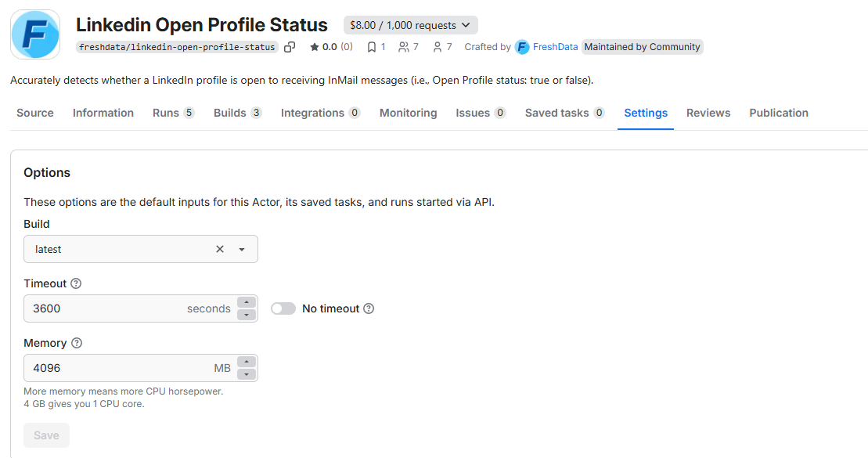This screenshot has height=458, width=868.
Task: Click the bookmark count icon
Action: coord(372,47)
